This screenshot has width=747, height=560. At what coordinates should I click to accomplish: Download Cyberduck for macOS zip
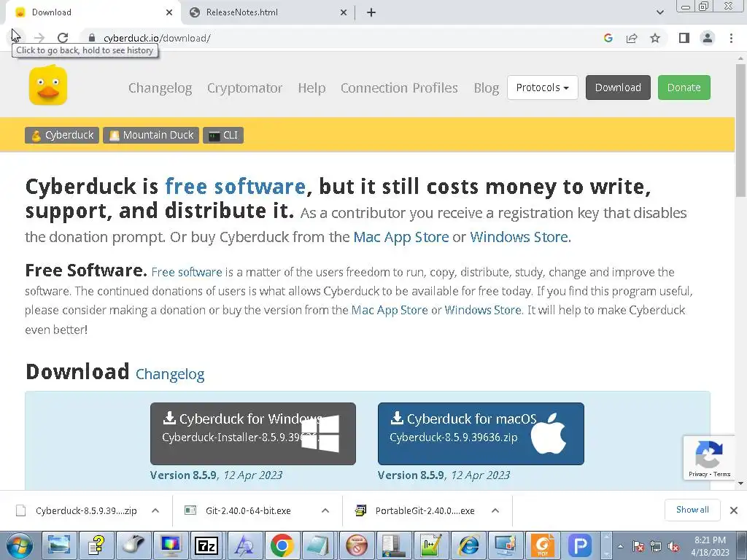pyautogui.click(x=481, y=433)
